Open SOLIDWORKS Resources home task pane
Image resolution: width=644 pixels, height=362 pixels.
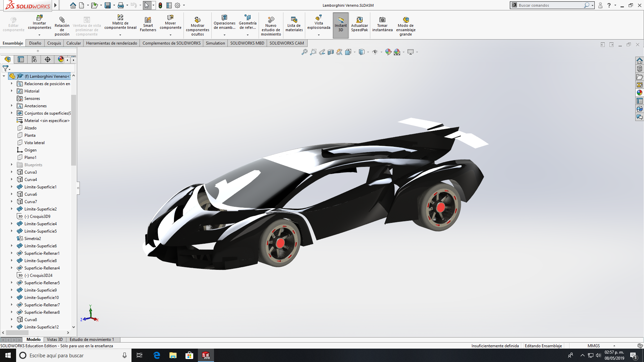[x=640, y=61]
